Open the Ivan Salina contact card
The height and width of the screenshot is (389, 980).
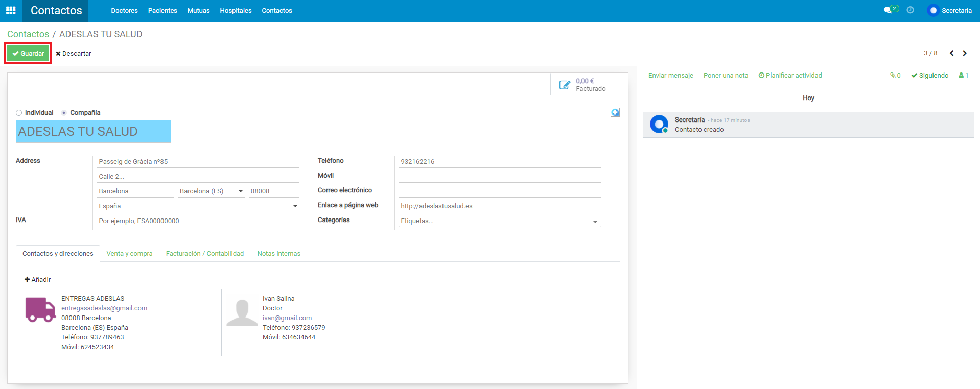point(318,323)
